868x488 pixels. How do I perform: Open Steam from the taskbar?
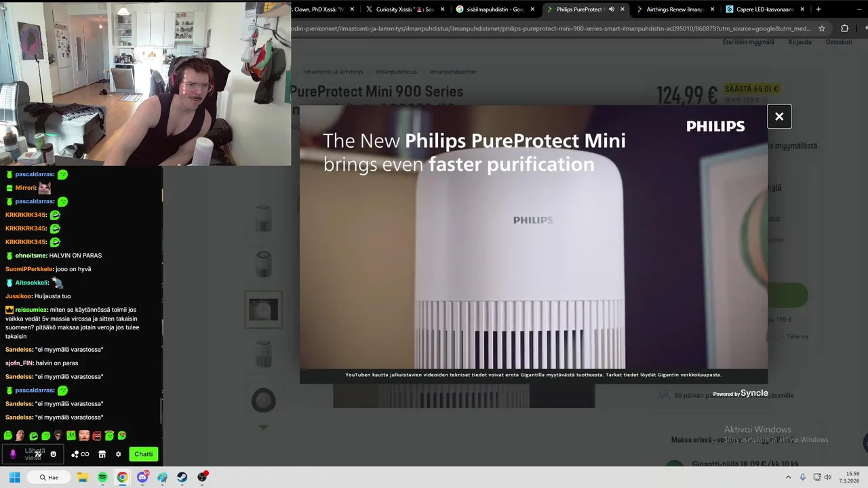point(182,477)
